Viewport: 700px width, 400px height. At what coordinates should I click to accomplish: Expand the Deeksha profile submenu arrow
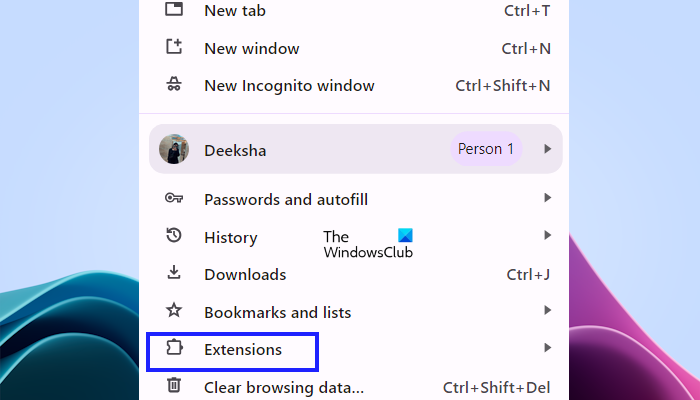tap(547, 149)
